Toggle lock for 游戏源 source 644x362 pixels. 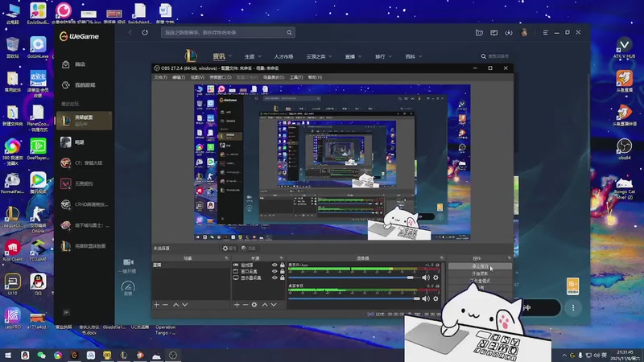click(283, 265)
